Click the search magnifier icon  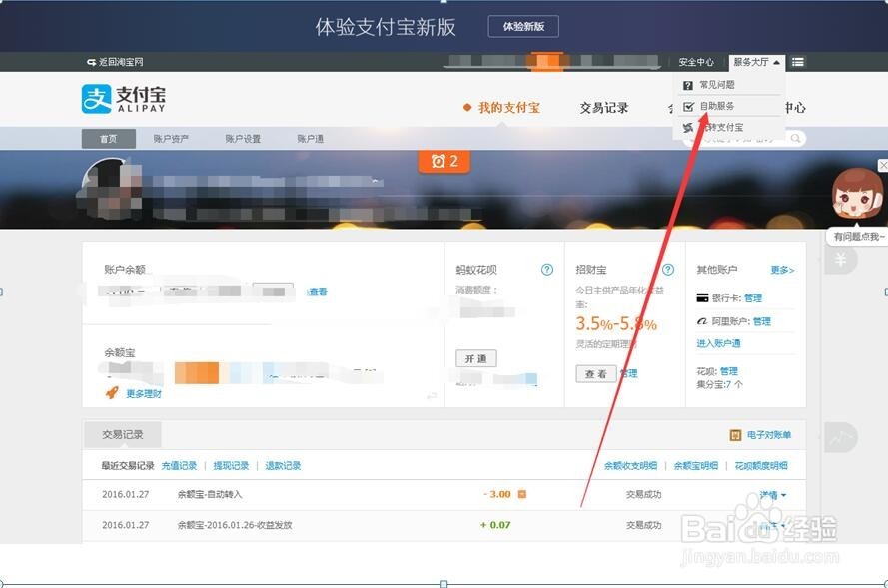click(796, 138)
